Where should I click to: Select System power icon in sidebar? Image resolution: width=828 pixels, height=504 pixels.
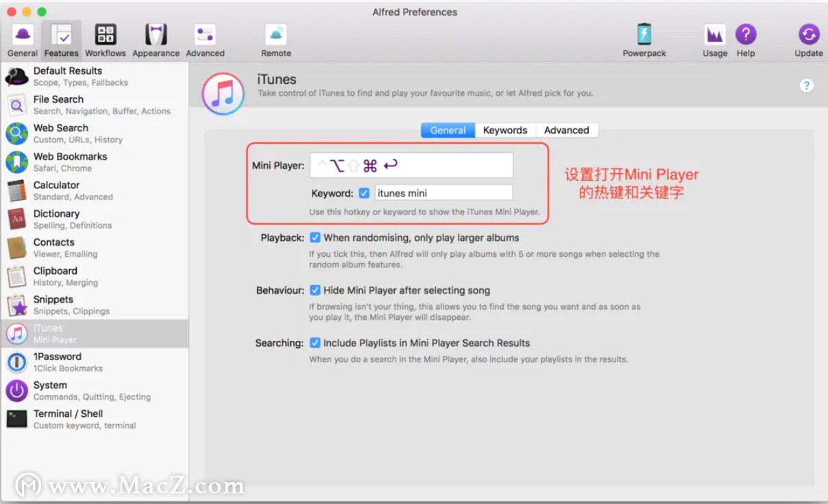[17, 391]
